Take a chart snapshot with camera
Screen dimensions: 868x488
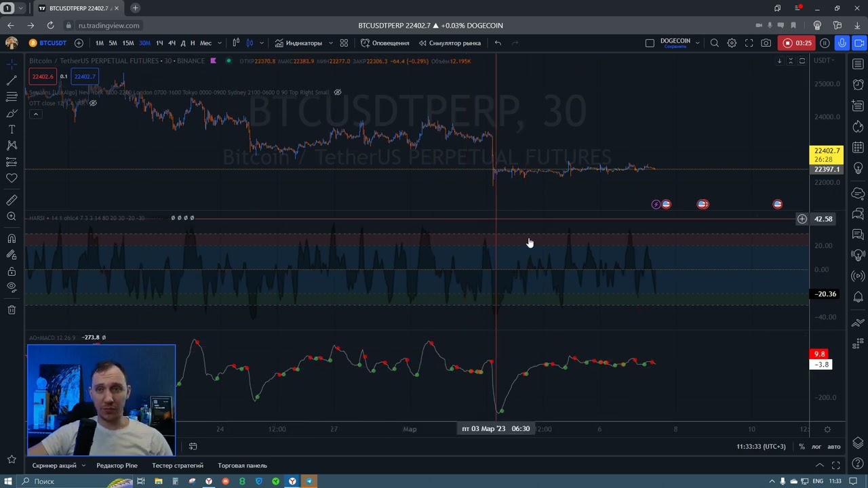coord(766,43)
